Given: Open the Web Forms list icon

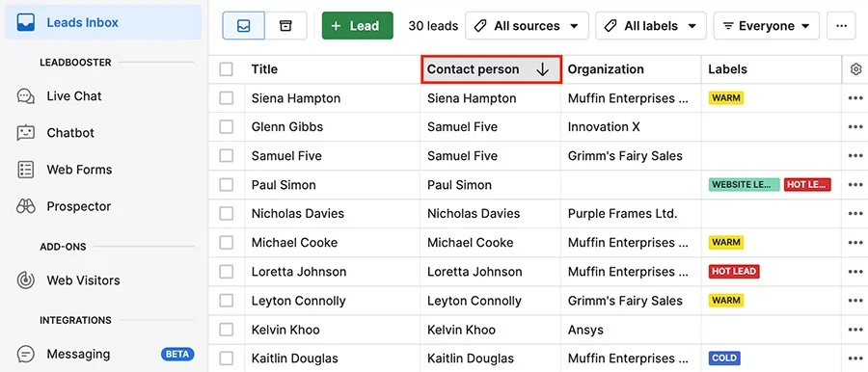Looking at the screenshot, I should click(25, 170).
